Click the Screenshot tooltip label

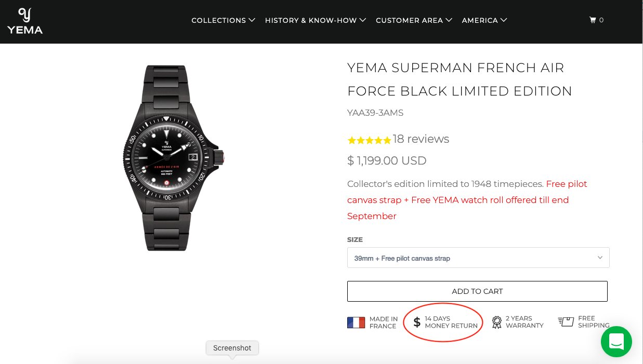(232, 348)
